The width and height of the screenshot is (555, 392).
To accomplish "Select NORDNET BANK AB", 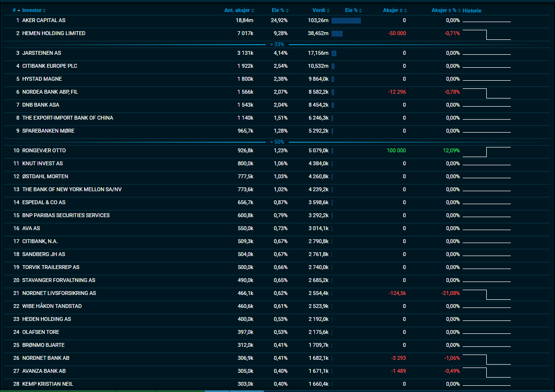I will tap(46, 358).
